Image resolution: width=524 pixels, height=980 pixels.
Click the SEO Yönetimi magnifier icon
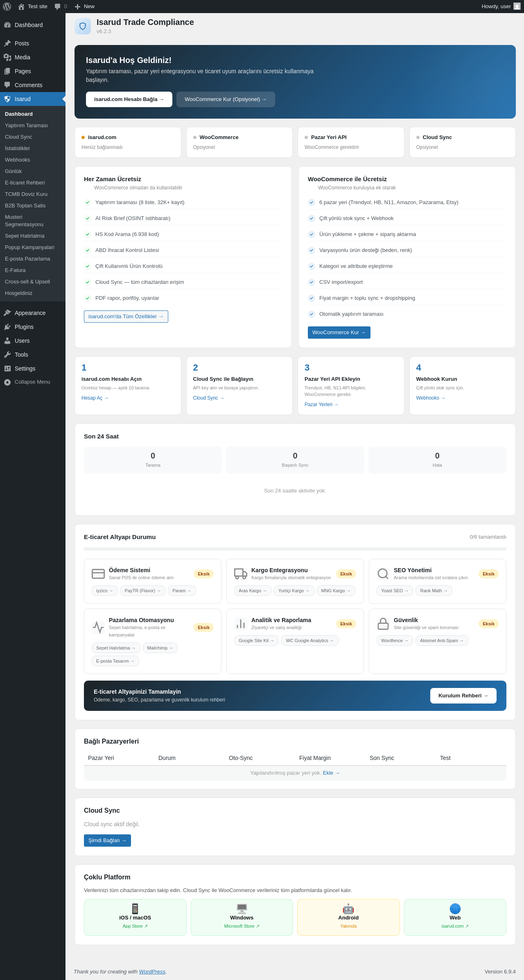click(383, 574)
